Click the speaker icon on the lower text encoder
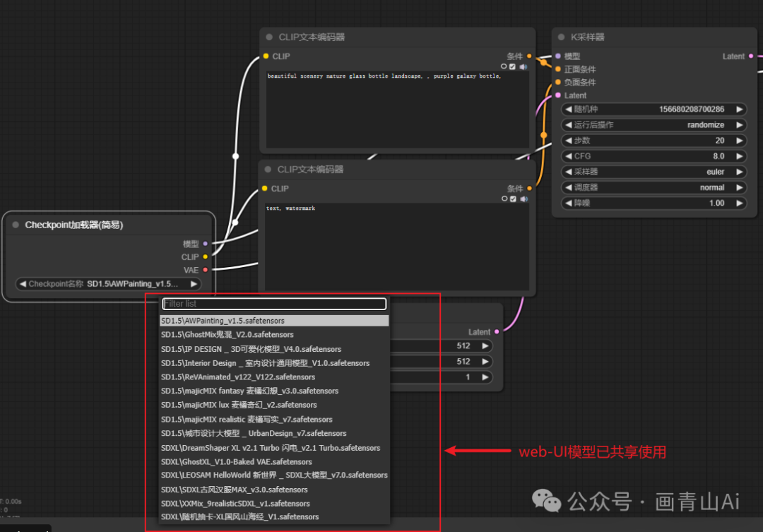The image size is (763, 532). [524, 199]
